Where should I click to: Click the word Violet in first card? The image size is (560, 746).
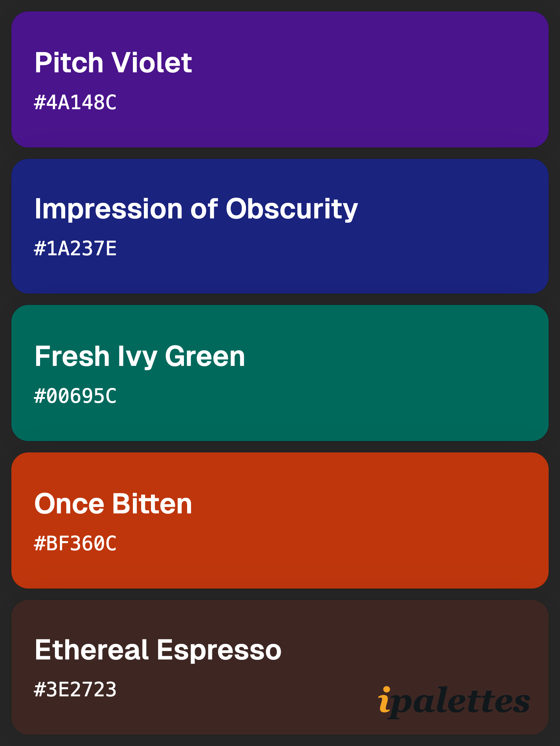tap(152, 63)
